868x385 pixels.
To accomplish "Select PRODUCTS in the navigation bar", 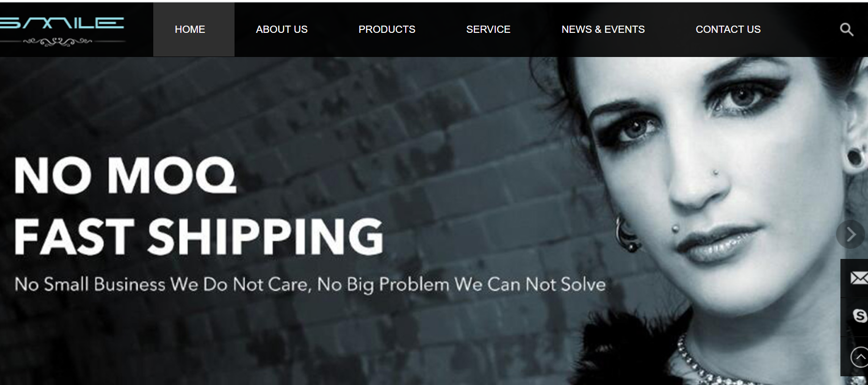I will (x=387, y=29).
